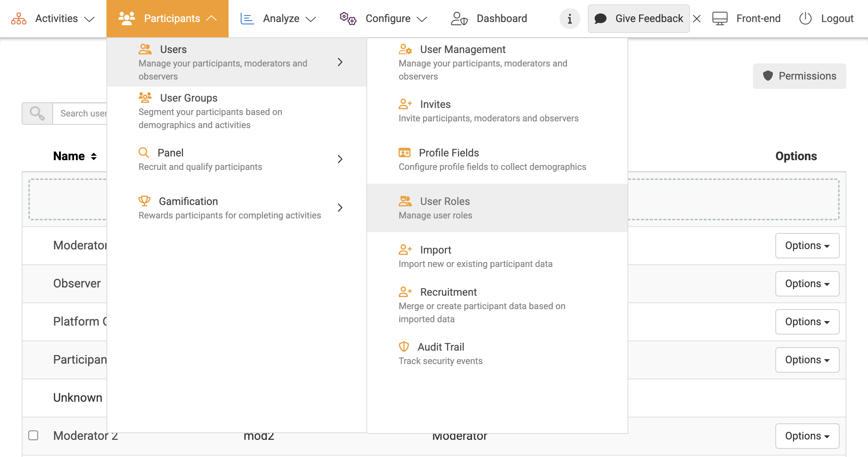
Task: Select User Roles menu item
Action: tap(444, 202)
